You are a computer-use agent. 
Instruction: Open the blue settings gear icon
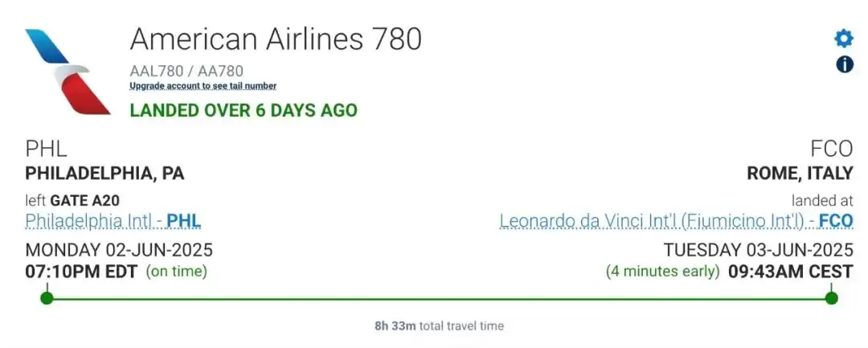pyautogui.click(x=844, y=39)
